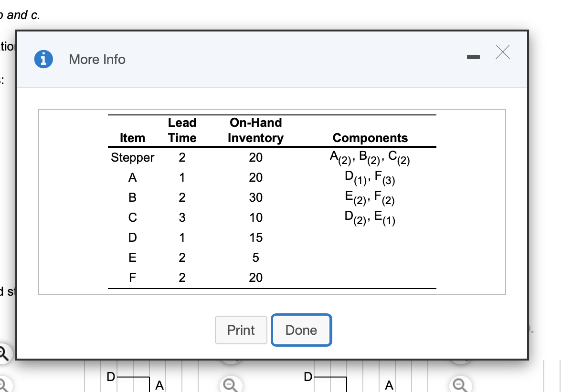This screenshot has width=572, height=392.
Task: Click the minimize dash on the More Info dialog
Action: pyautogui.click(x=473, y=56)
